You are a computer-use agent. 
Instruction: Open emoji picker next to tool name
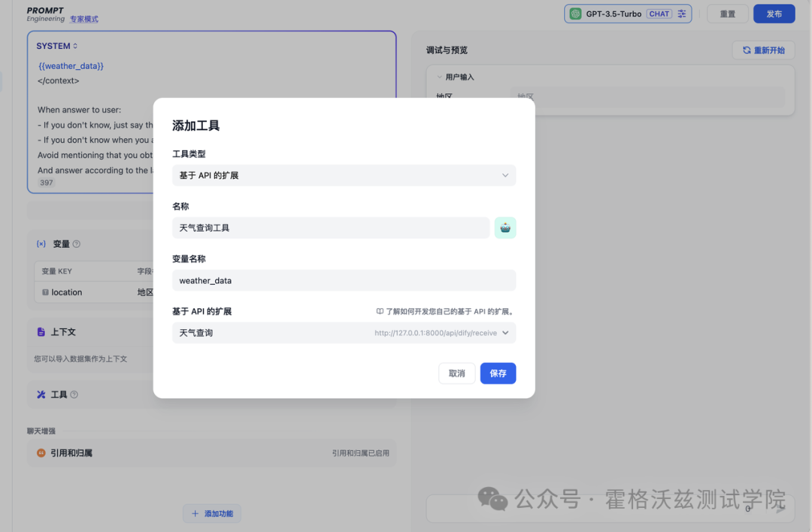(504, 227)
